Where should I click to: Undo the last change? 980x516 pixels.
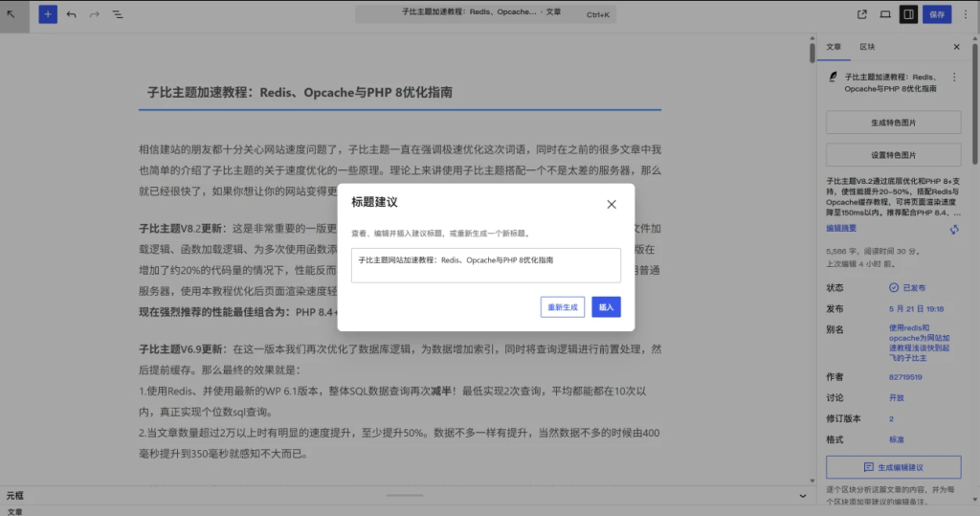[71, 14]
